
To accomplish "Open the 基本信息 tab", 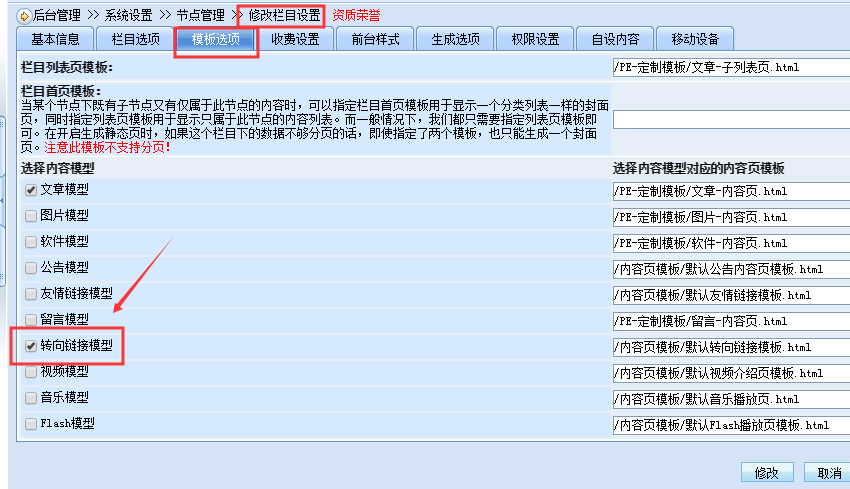I will 56,39.
